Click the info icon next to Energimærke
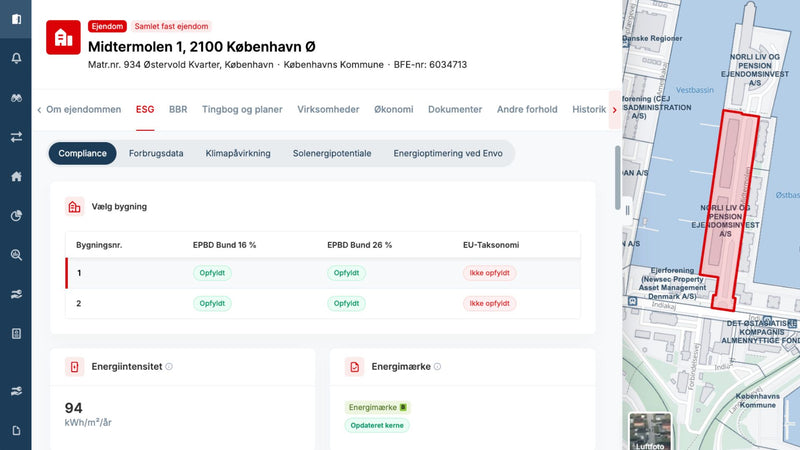This screenshot has height=450, width=800. tap(437, 366)
